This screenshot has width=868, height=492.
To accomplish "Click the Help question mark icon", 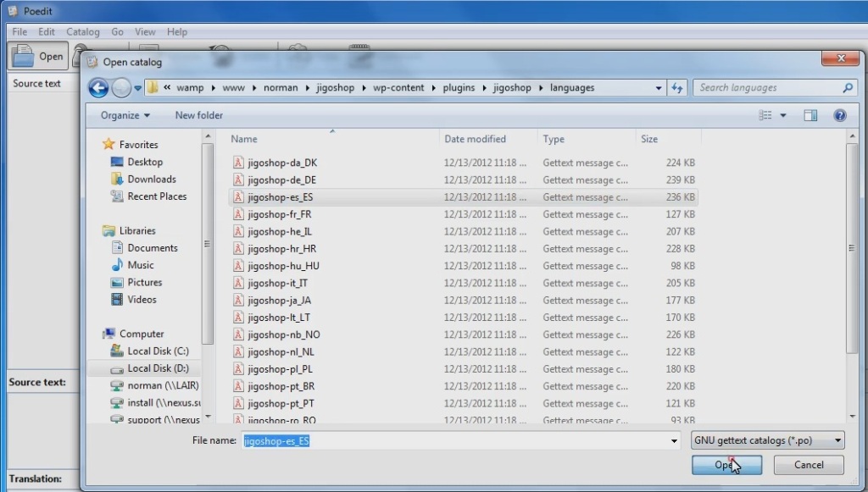I will point(839,115).
